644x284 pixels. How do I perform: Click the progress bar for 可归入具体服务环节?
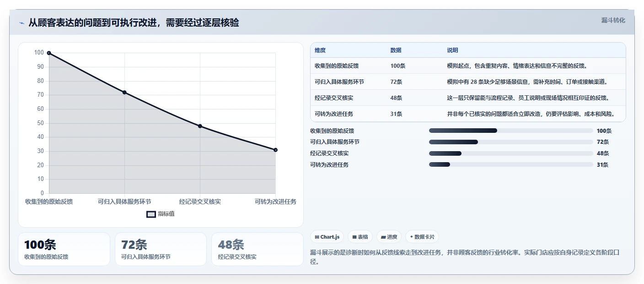point(511,142)
